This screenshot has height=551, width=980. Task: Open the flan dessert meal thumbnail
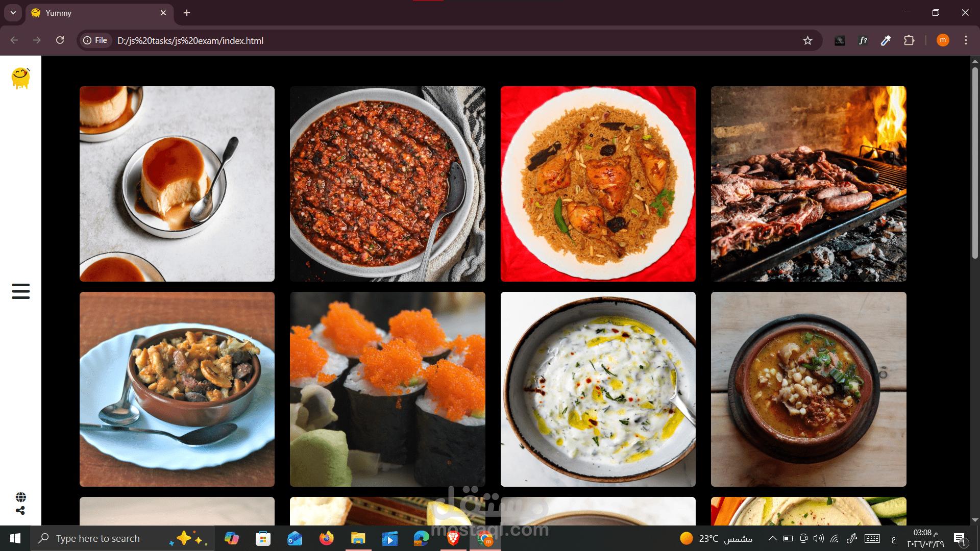coord(177,184)
